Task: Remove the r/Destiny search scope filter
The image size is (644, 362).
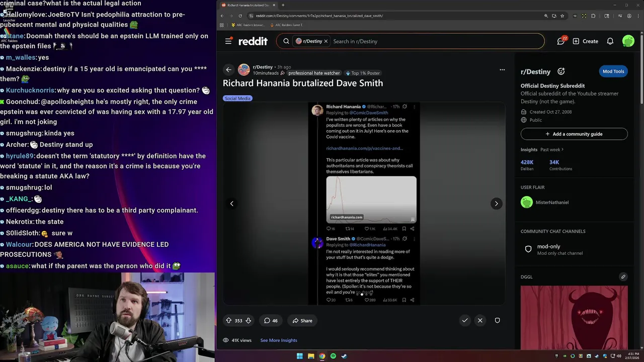Action: pyautogui.click(x=326, y=41)
